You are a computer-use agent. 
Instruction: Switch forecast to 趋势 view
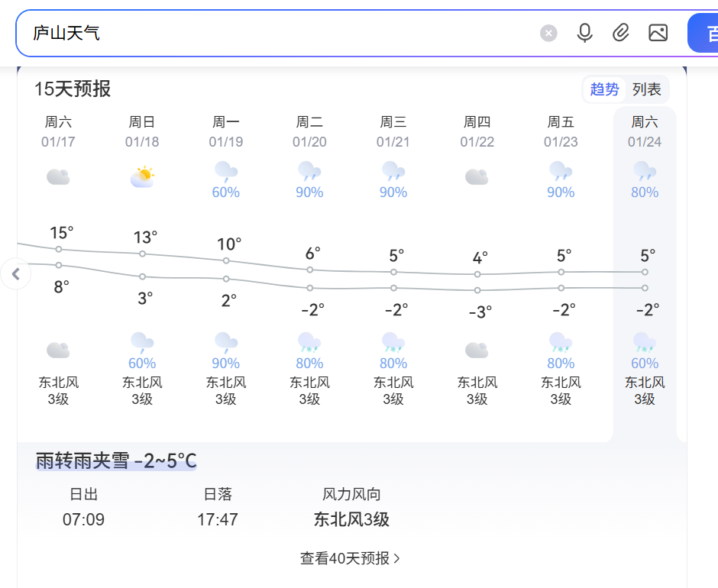pos(604,89)
